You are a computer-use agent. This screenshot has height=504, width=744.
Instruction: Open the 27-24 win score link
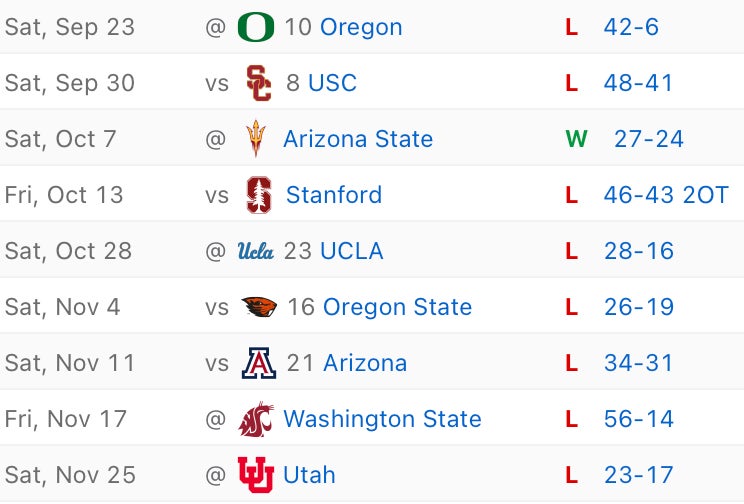(649, 139)
